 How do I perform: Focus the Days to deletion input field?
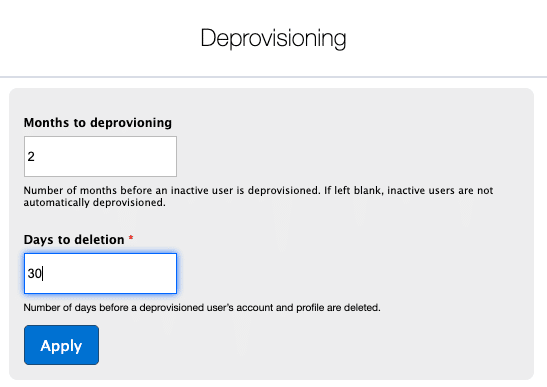(100, 274)
